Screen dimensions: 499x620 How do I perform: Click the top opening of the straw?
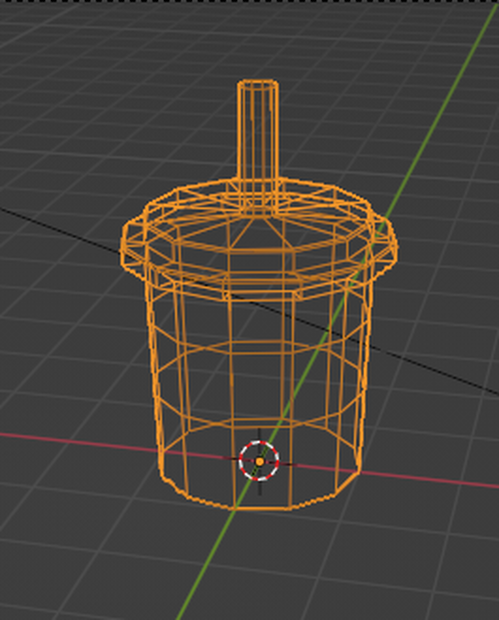click(258, 84)
